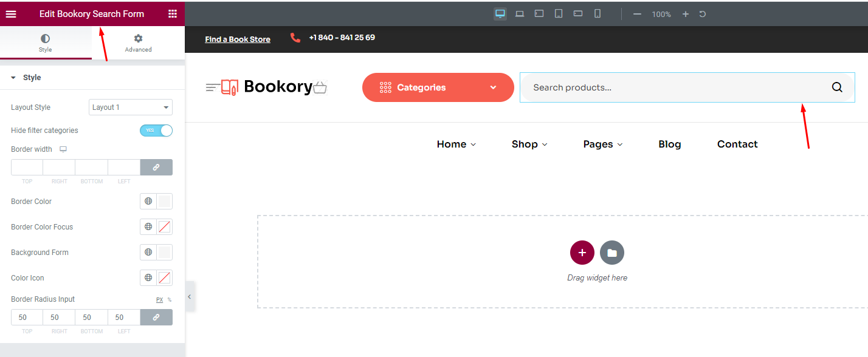Switch to desktop responsive view
This screenshot has height=357, width=868.
click(500, 13)
